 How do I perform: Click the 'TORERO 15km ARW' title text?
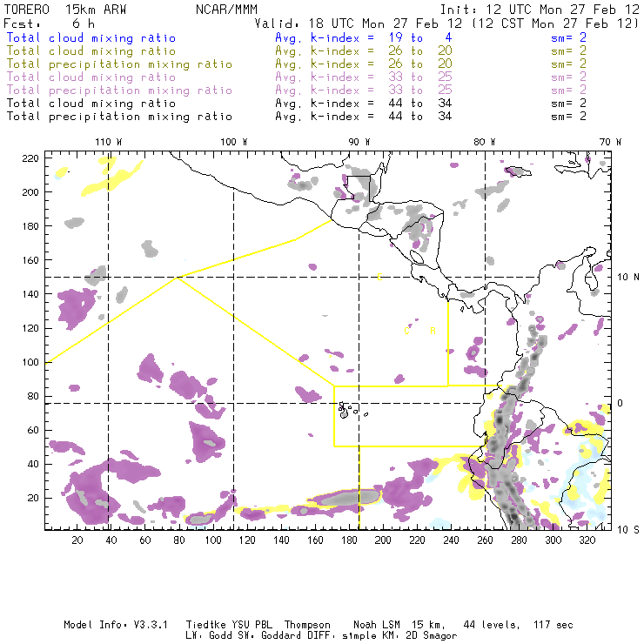click(65, 10)
